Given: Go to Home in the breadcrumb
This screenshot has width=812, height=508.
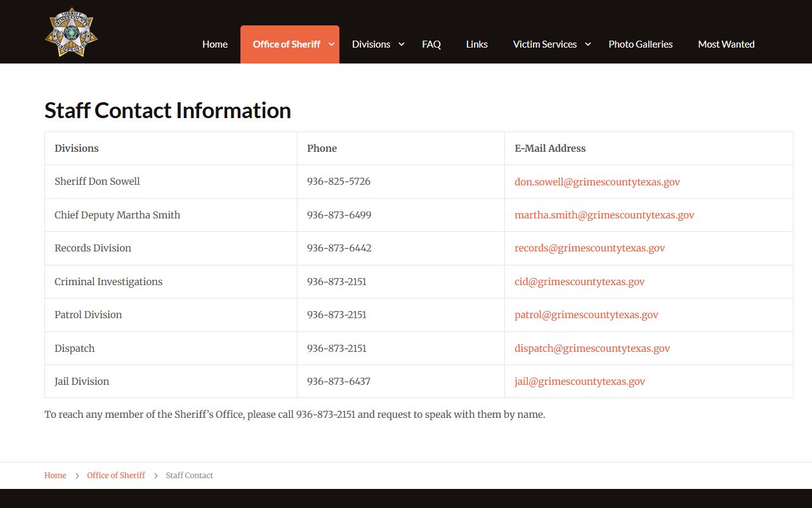Looking at the screenshot, I should point(55,475).
